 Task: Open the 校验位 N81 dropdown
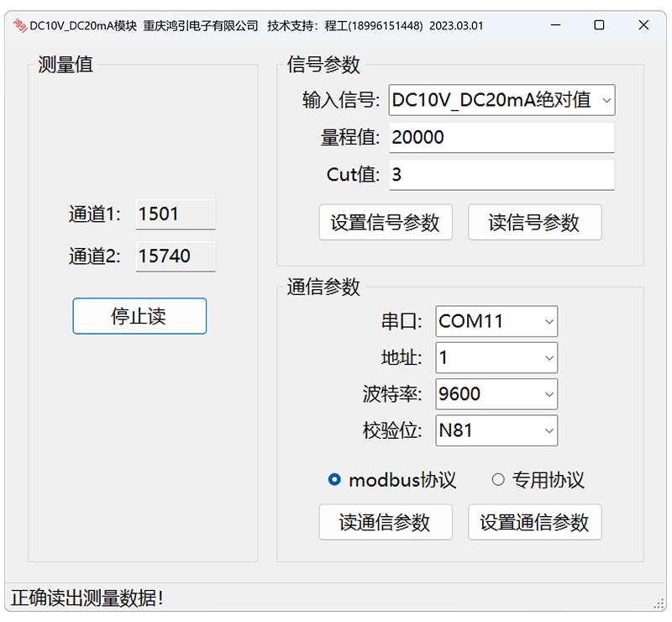pos(496,430)
